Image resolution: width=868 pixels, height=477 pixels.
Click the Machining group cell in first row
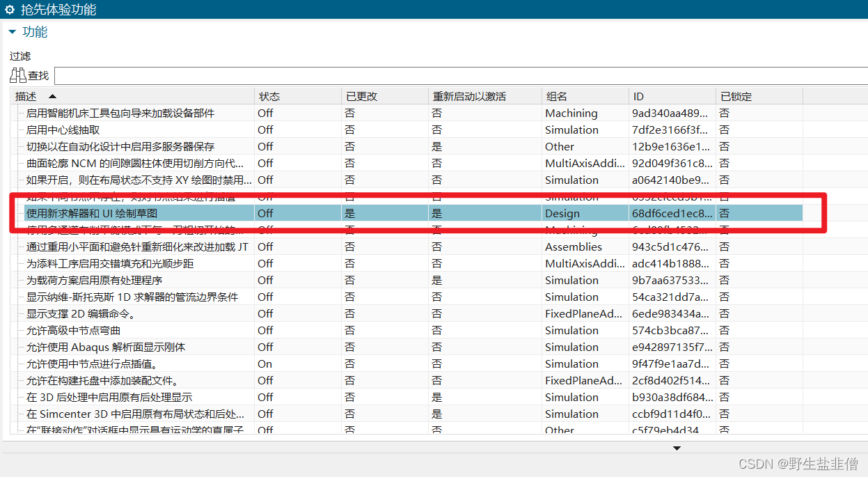pos(571,113)
